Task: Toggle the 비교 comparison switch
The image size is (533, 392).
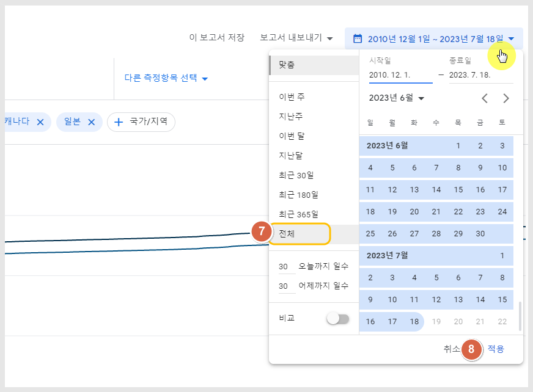Action: 338,319
